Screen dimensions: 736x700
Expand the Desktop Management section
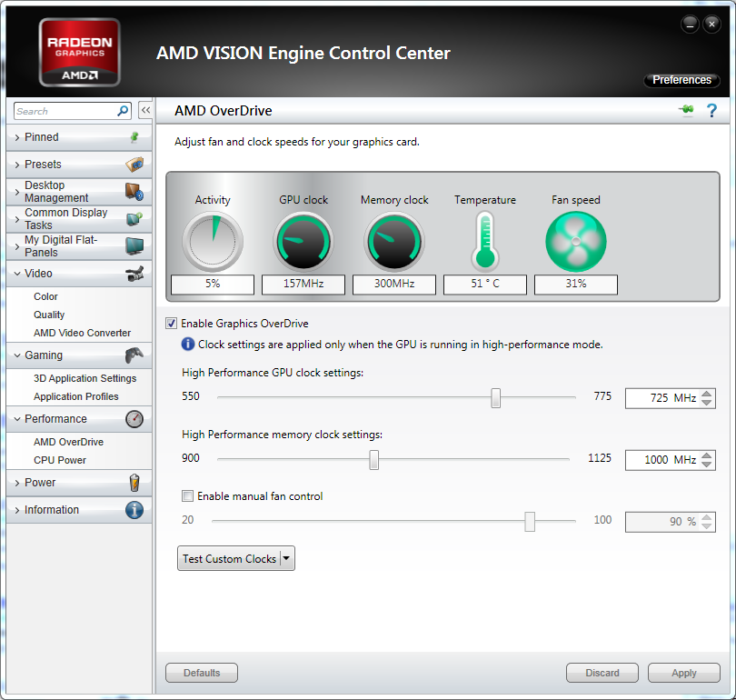coord(79,192)
